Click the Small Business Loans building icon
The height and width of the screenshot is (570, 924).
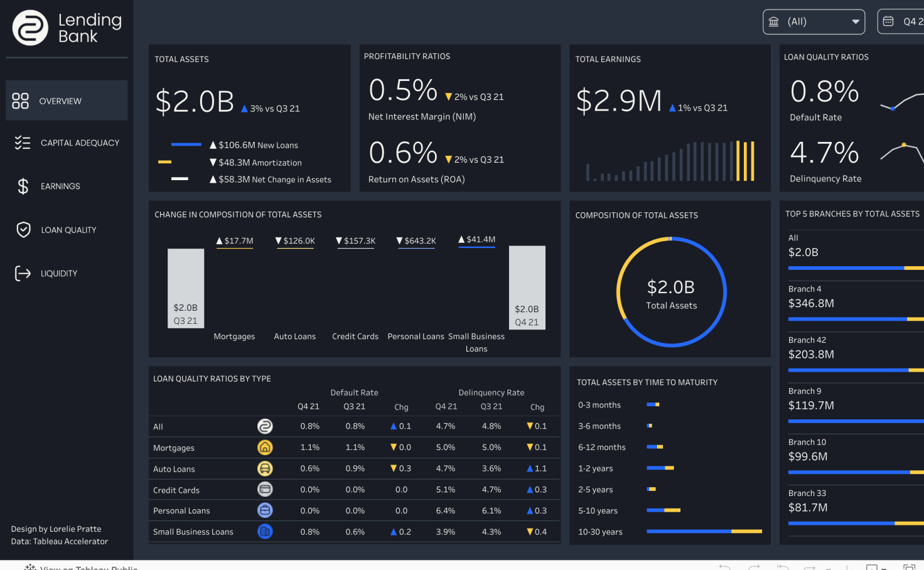click(265, 532)
